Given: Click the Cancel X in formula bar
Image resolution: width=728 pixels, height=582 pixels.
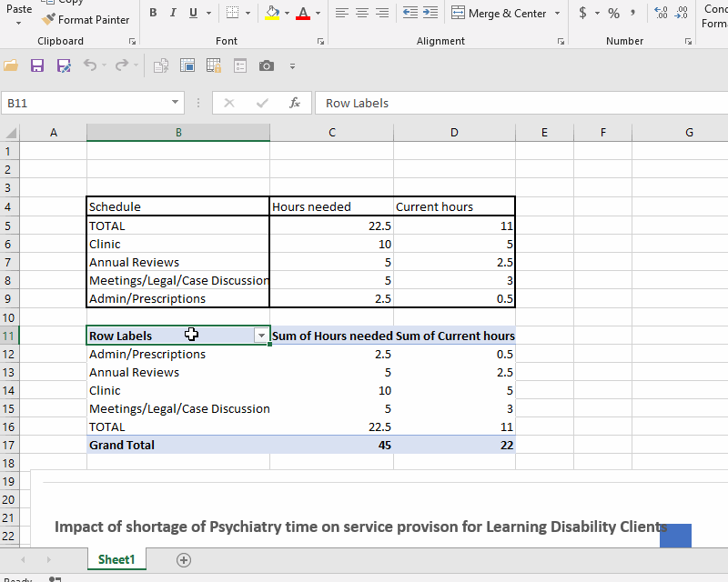Looking at the screenshot, I should 229,103.
